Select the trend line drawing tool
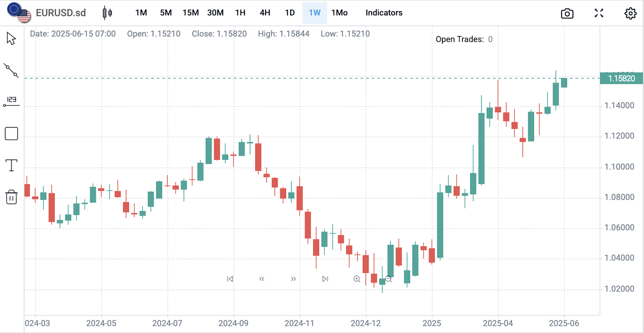Viewport: 644px width, 333px height. click(11, 70)
